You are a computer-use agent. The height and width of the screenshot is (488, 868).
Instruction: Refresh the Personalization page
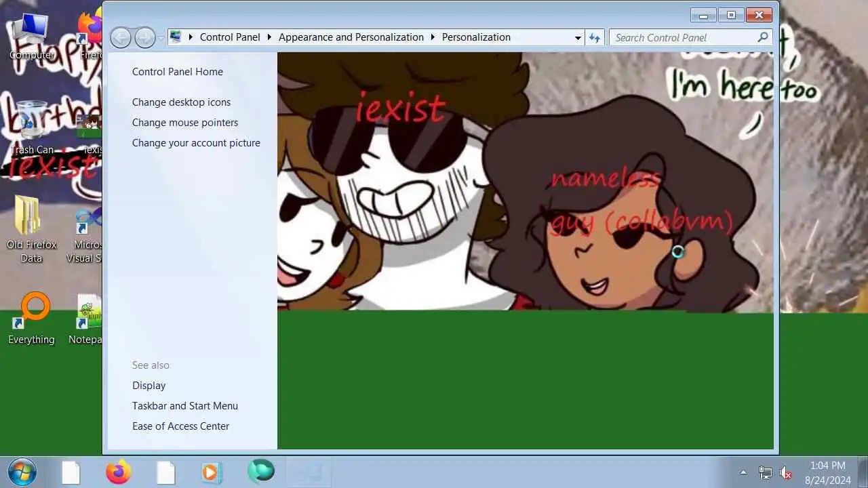(595, 37)
